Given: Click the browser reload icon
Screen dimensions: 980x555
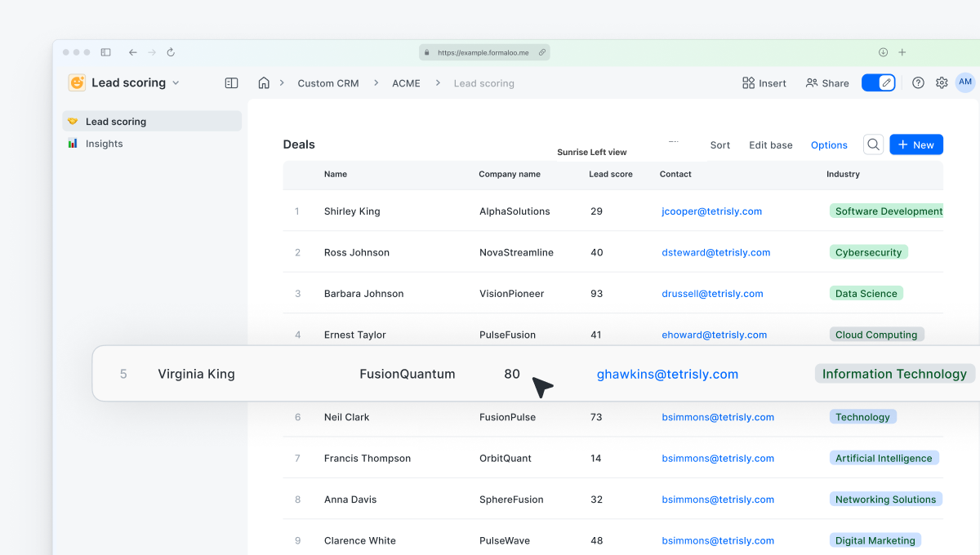Looking at the screenshot, I should pos(171,52).
